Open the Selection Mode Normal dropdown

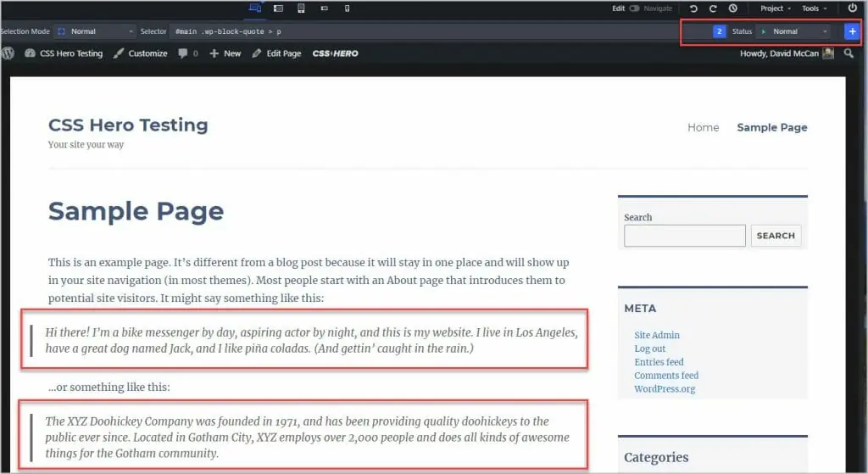(95, 31)
